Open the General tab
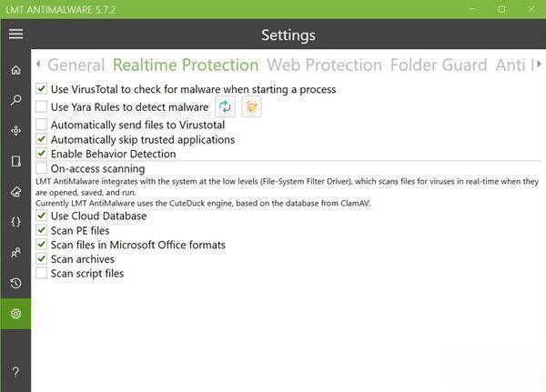 pyautogui.click(x=76, y=65)
